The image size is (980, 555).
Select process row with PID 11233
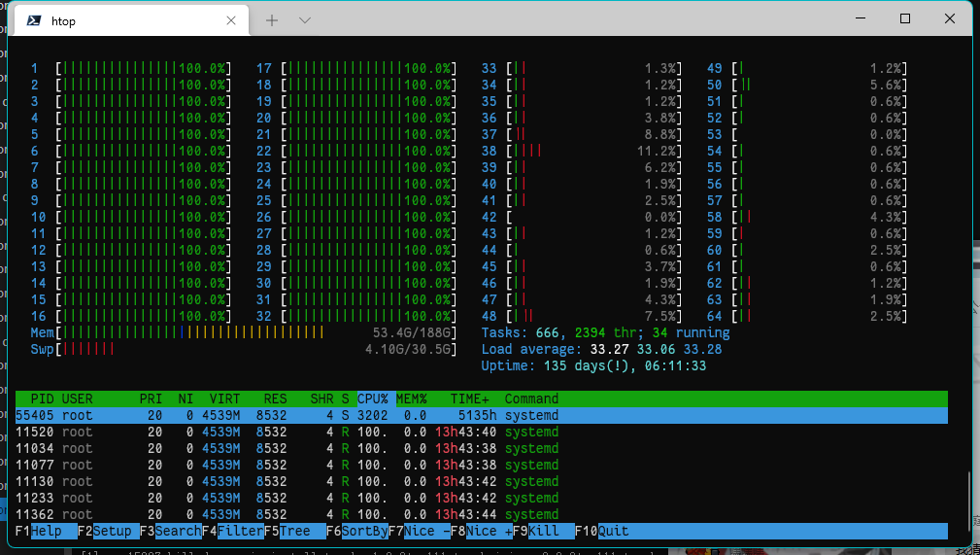(481, 498)
